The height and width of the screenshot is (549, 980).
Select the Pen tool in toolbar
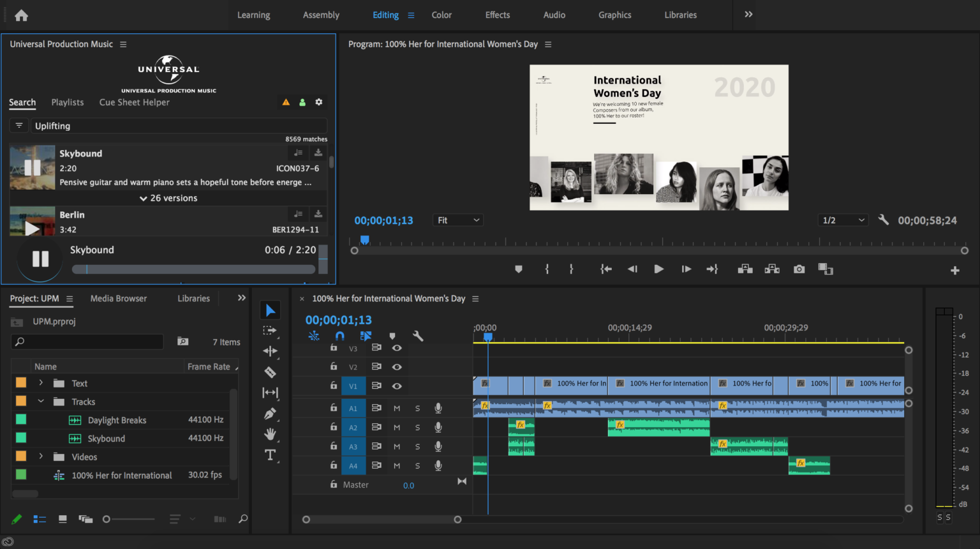tap(270, 414)
